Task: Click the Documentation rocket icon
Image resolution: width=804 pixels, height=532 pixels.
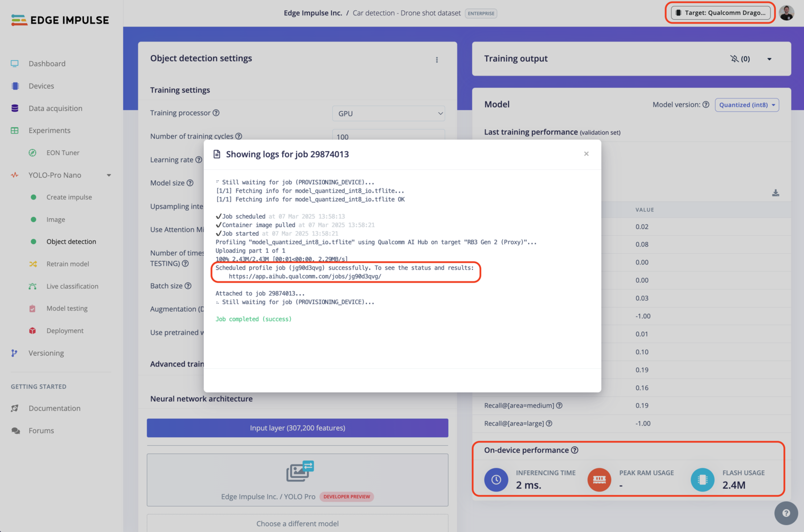Action: click(15, 408)
